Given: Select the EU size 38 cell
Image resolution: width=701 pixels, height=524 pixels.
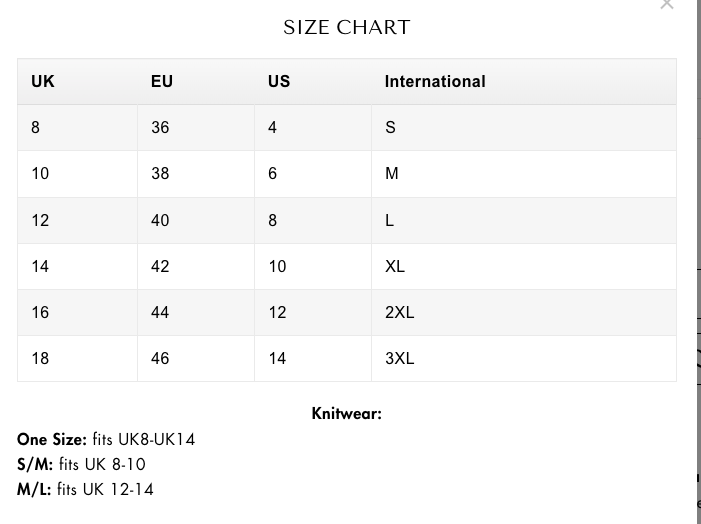Looking at the screenshot, I should [x=160, y=174].
